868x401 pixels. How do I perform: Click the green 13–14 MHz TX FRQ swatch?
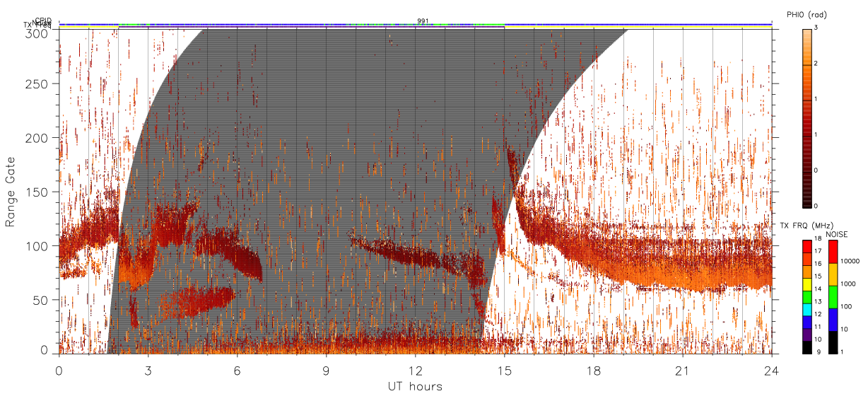[x=807, y=296]
